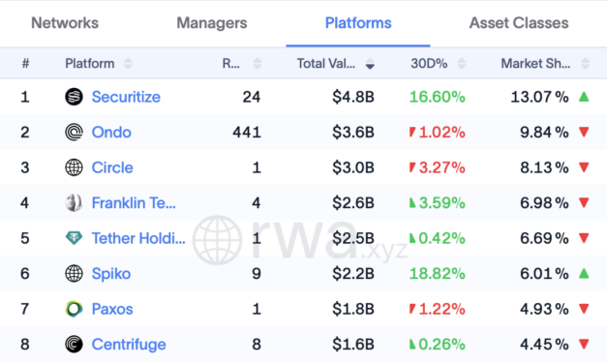Screen dimensions: 607x364
Task: Open the Securitize platform link
Action: tap(126, 97)
